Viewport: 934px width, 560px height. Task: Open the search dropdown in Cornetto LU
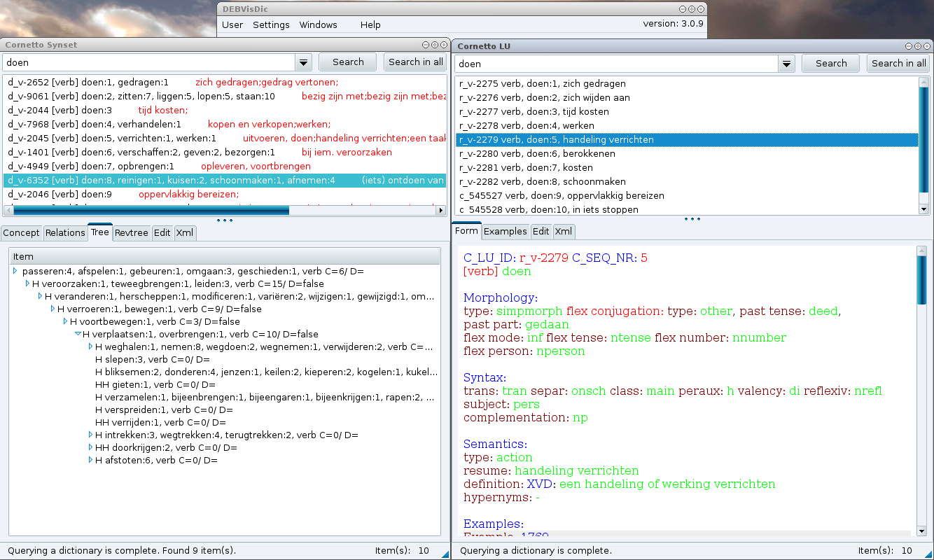pyautogui.click(x=787, y=64)
